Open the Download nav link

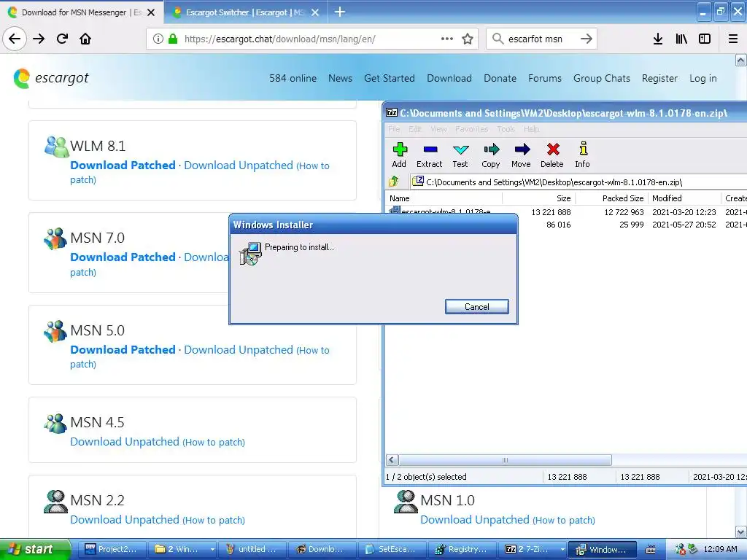[449, 78]
